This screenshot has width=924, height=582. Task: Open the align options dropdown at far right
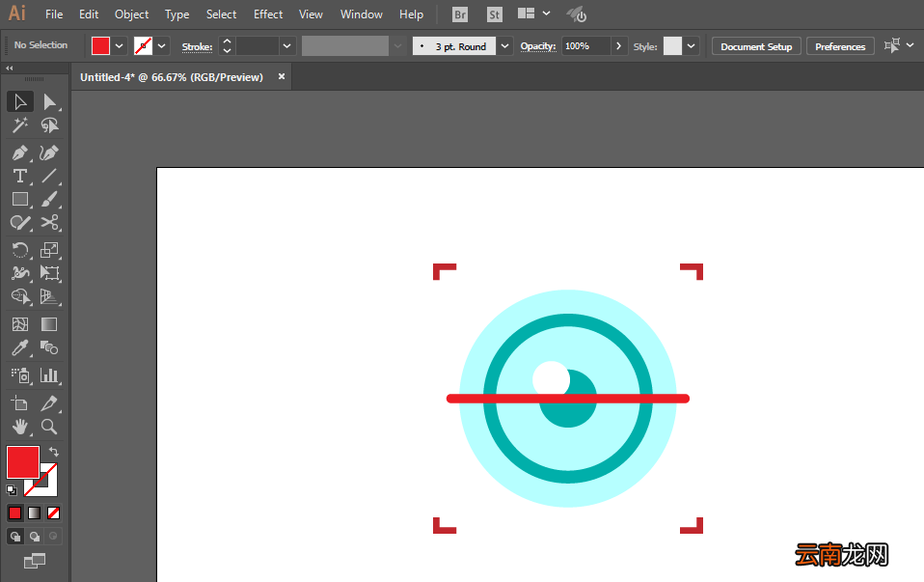(910, 45)
